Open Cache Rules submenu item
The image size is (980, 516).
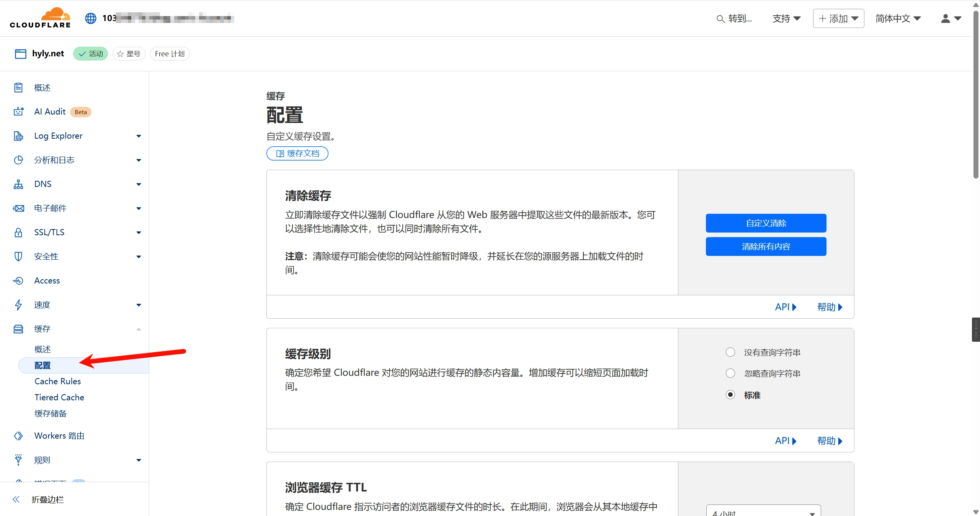(x=58, y=381)
